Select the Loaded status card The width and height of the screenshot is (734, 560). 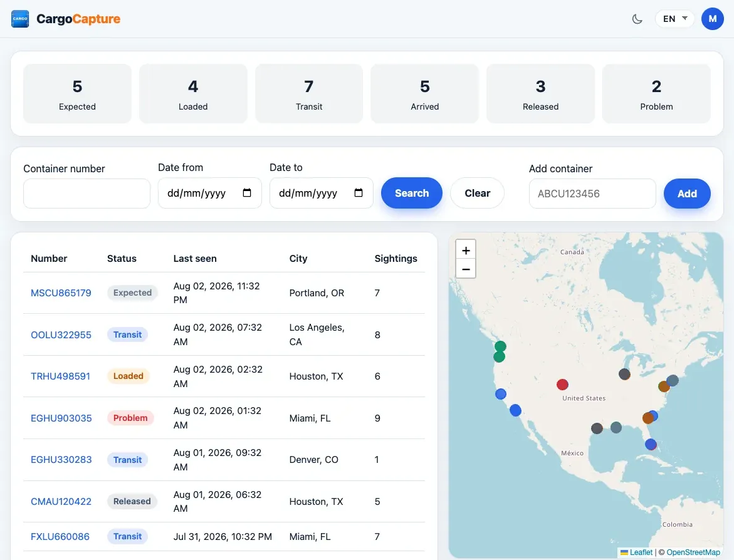(x=193, y=93)
